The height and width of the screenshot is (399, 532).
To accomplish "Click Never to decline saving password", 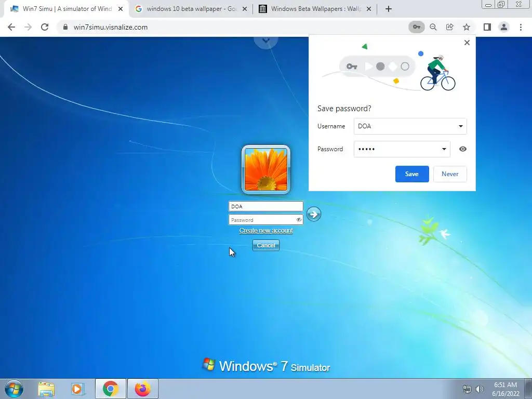I will 450,174.
